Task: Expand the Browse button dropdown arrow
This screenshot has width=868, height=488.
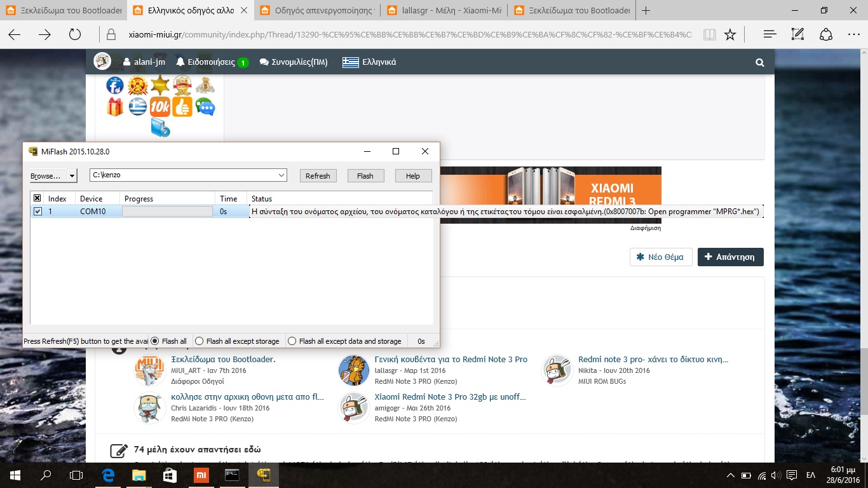Action: coord(72,176)
